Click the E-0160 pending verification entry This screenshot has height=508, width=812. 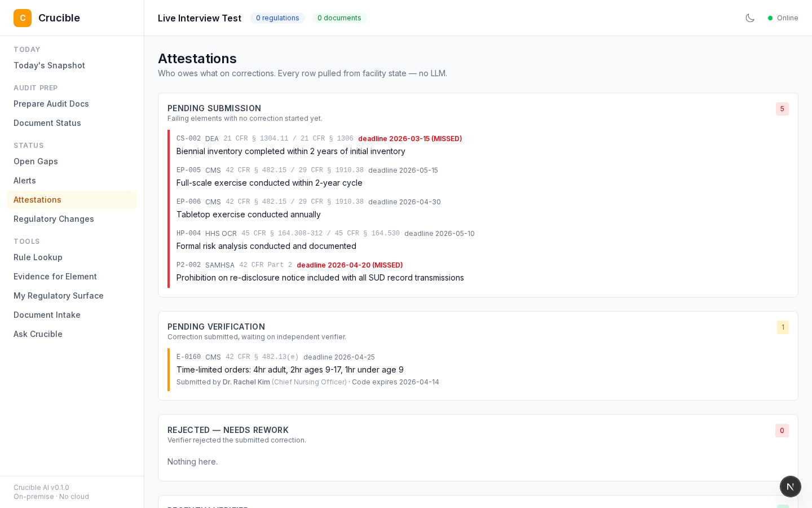coord(290,370)
